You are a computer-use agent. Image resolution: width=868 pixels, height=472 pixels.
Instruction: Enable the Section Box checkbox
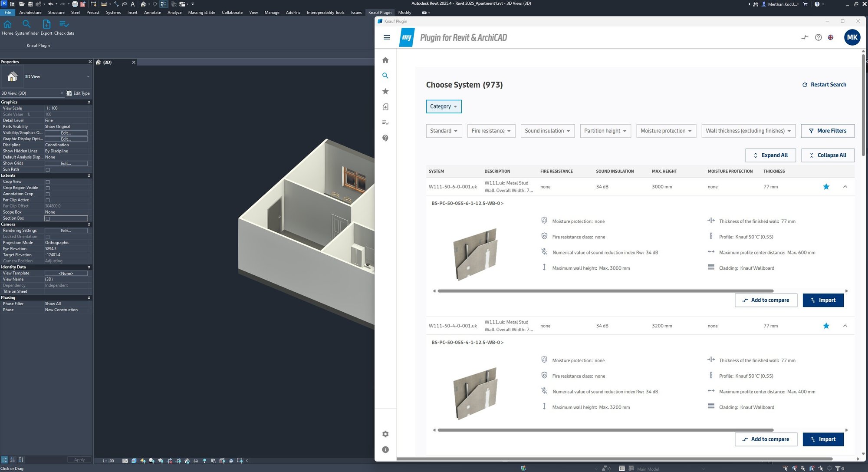click(48, 218)
